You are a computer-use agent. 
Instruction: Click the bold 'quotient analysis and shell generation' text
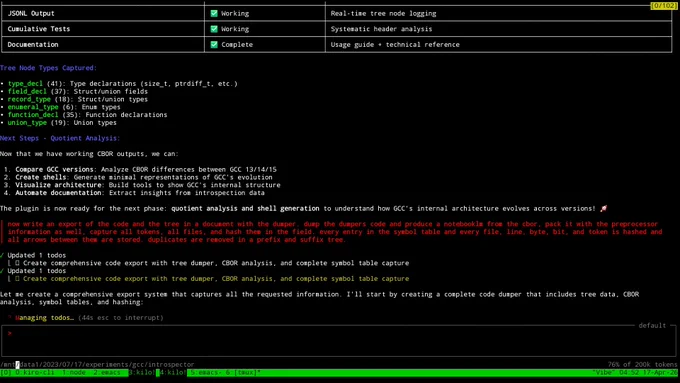pyautogui.click(x=245, y=209)
